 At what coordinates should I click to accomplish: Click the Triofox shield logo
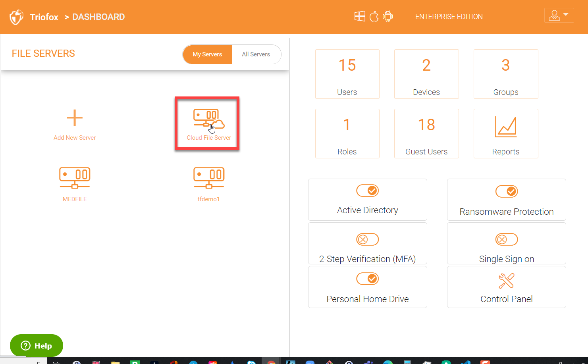point(16,17)
